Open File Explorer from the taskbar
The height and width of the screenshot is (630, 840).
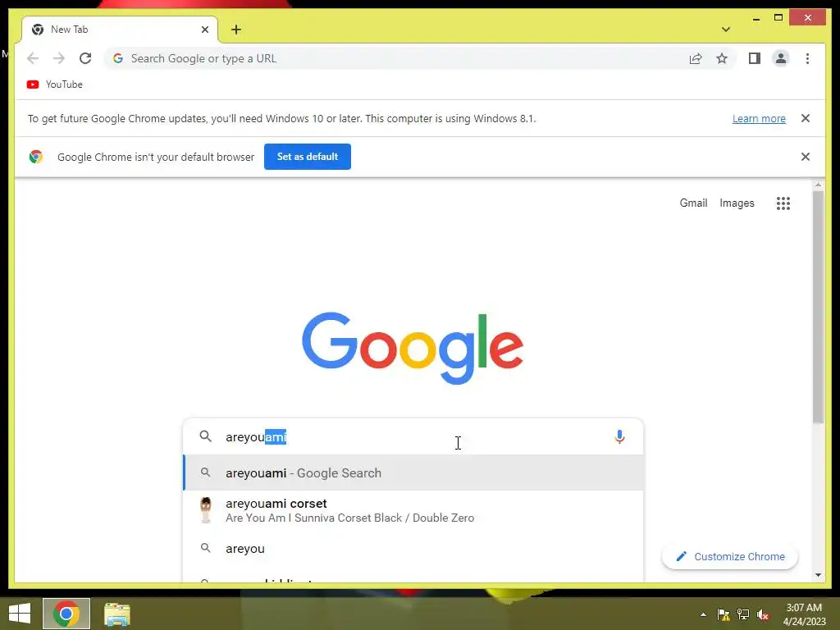click(116, 614)
